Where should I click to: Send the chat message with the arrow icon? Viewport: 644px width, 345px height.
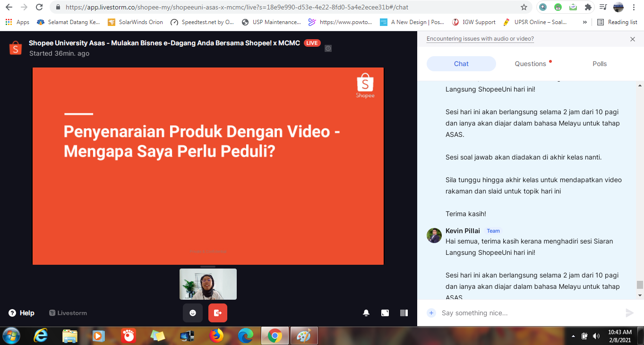click(x=629, y=313)
